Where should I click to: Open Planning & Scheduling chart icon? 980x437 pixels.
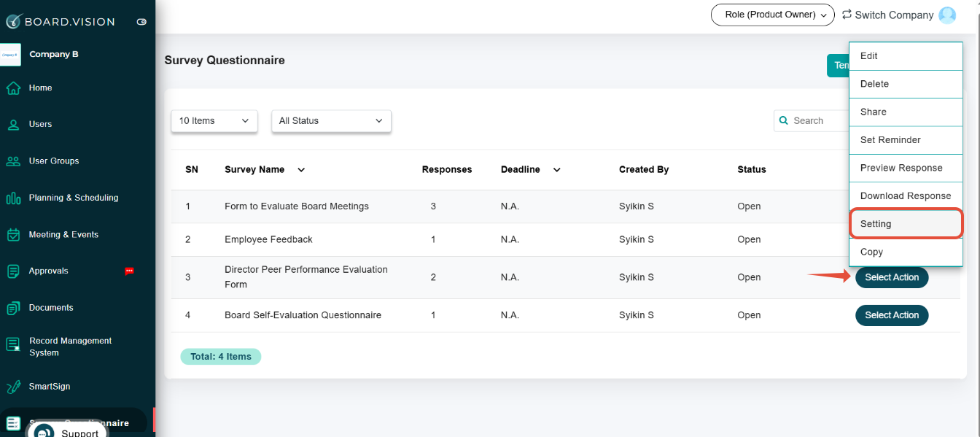click(13, 198)
